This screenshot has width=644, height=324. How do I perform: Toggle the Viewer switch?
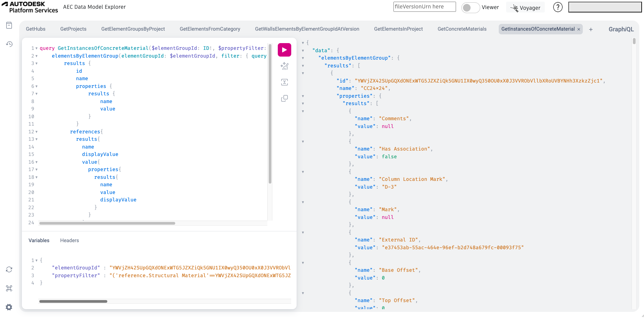[470, 7]
